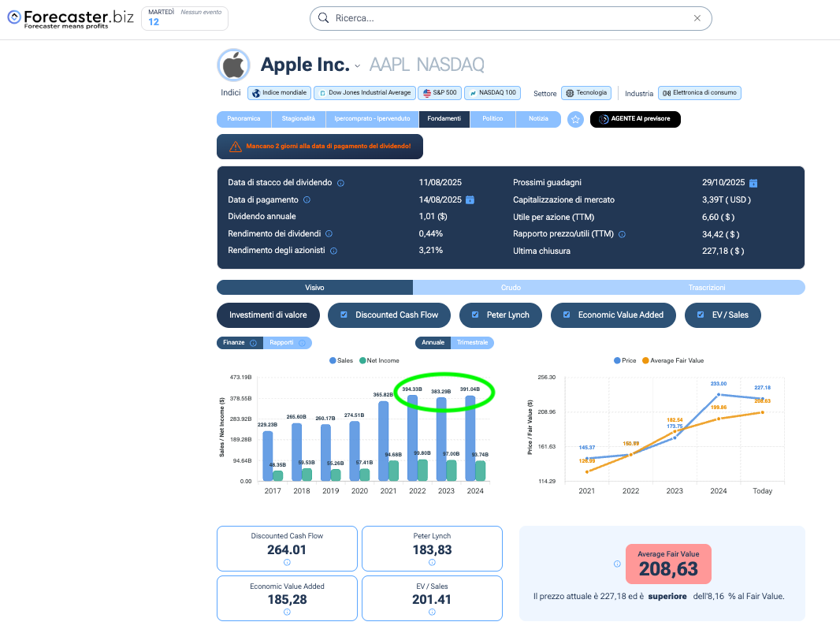The height and width of the screenshot is (633, 840).
Task: Click the info icon beside Rendimento degli azionisti
Action: pyautogui.click(x=333, y=251)
